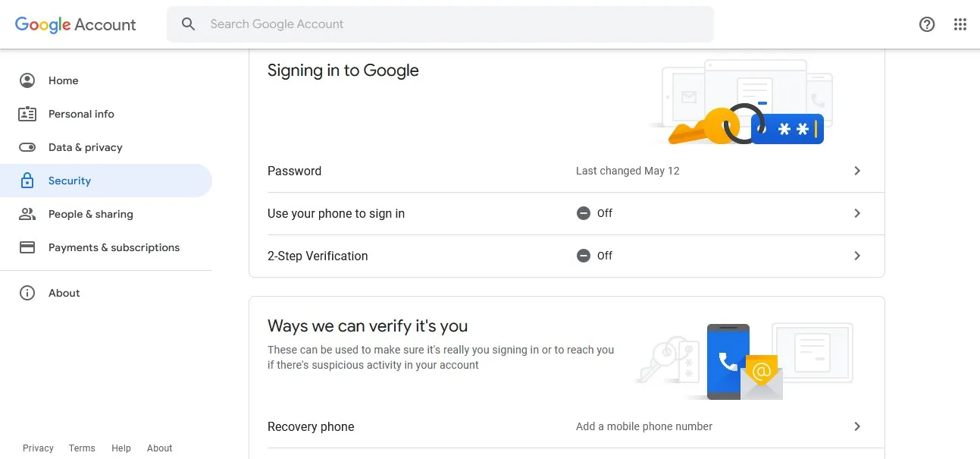Focus the Search Google Account field

point(440,24)
